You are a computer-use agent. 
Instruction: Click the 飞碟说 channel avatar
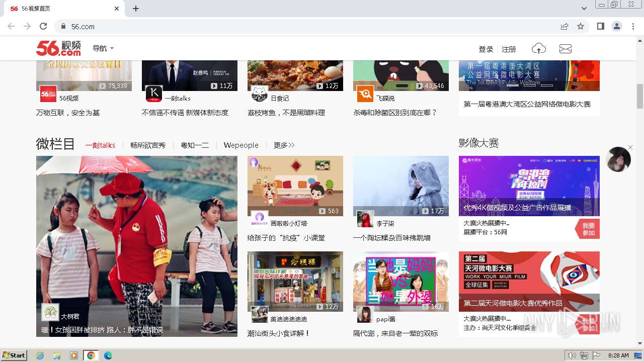pos(365,94)
